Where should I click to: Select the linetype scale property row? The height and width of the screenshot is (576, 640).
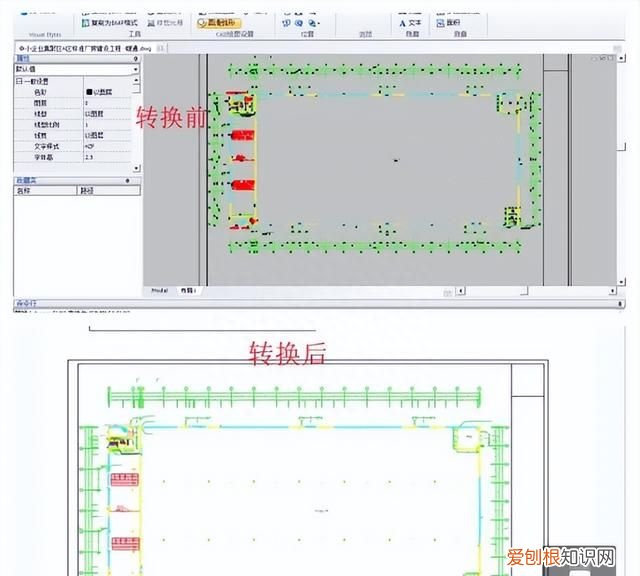click(x=73, y=125)
